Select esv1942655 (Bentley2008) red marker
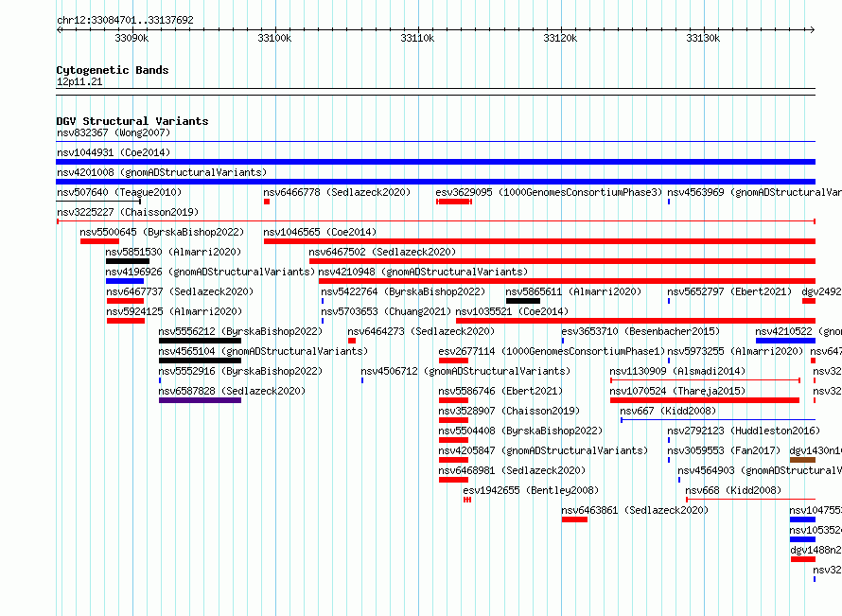Viewport: 842px width, 616px height. point(467,500)
